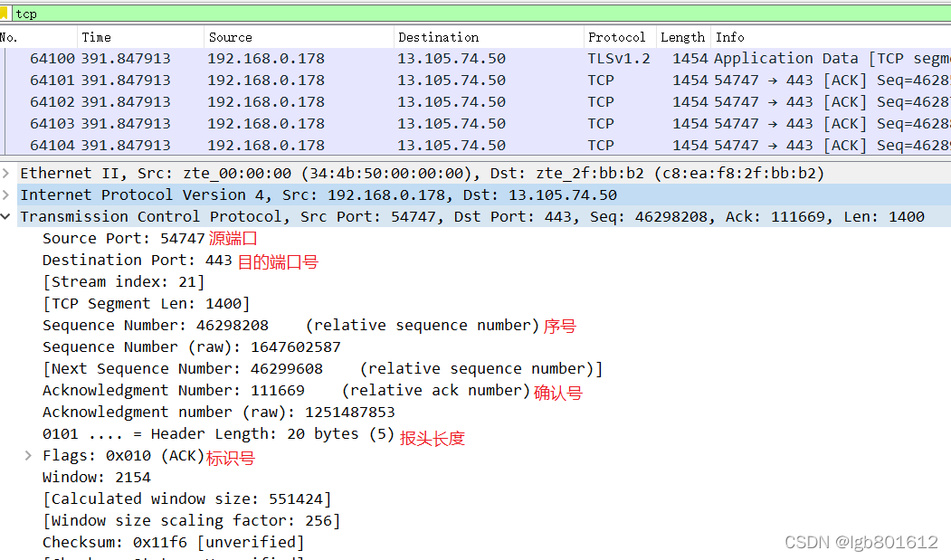Expand the Flags: 0x010 (ACK) node
The height and width of the screenshot is (560, 951).
pyautogui.click(x=28, y=456)
